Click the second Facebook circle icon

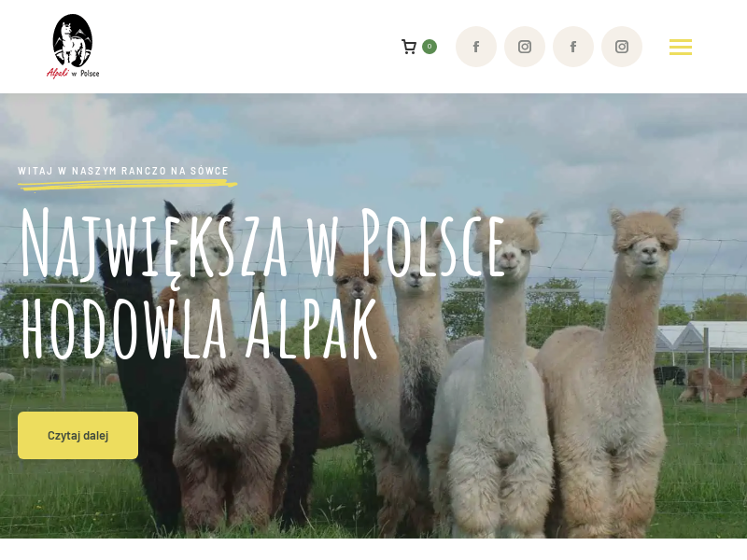click(573, 47)
